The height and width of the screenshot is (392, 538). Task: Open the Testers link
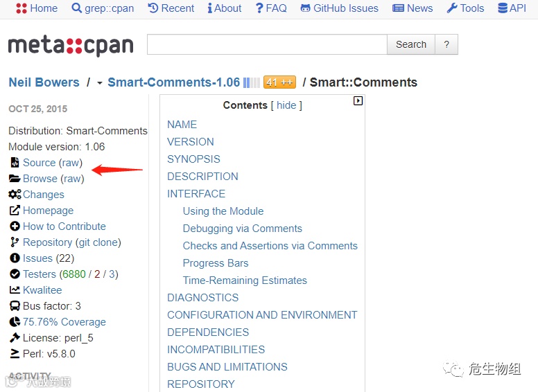[40, 274]
